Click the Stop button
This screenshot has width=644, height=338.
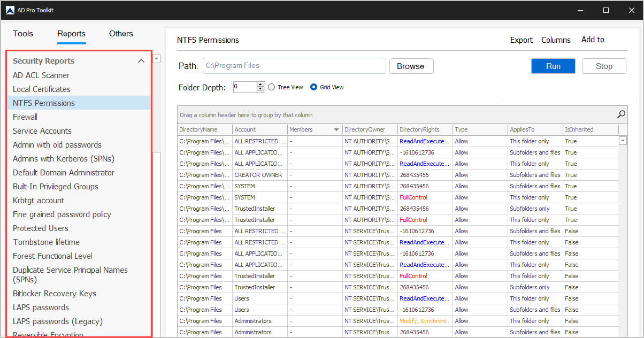[603, 66]
